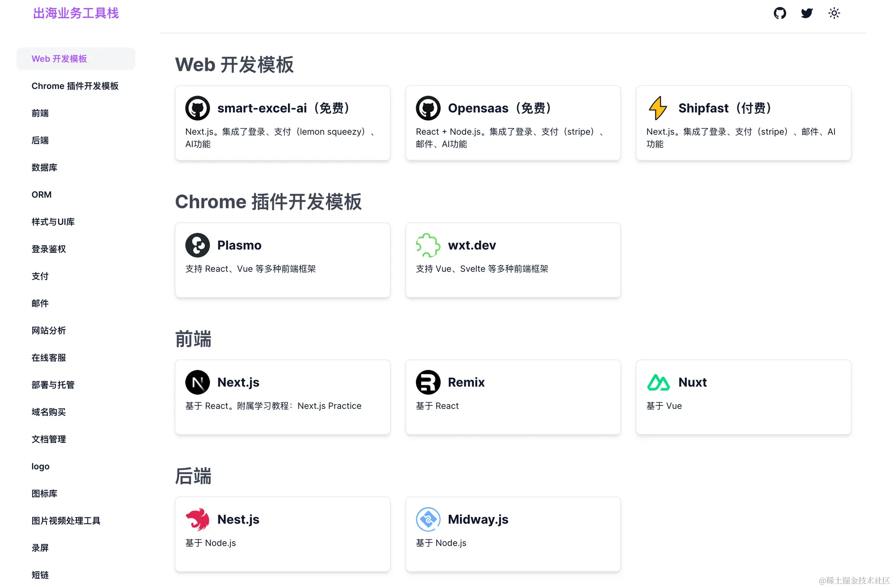The image size is (893, 588).
Task: Click Next.js Practice tutorial text
Action: [x=330, y=406]
